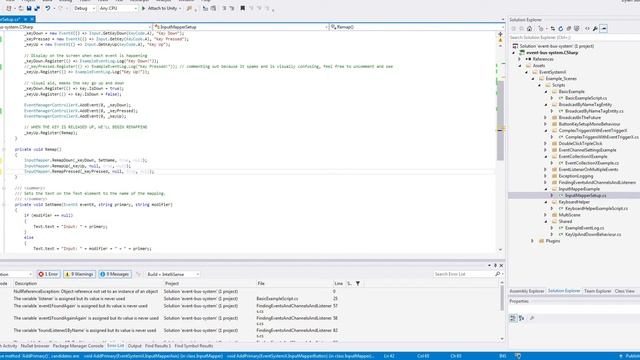Click the Search Solution Explorer field
The image size is (640, 360).
point(574,38)
